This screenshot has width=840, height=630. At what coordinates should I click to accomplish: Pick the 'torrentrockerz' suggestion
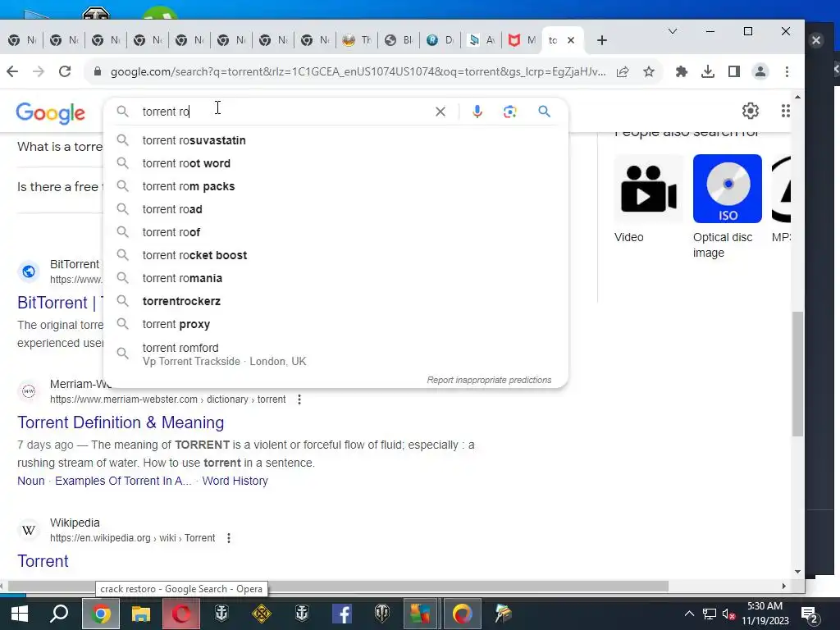336,302
